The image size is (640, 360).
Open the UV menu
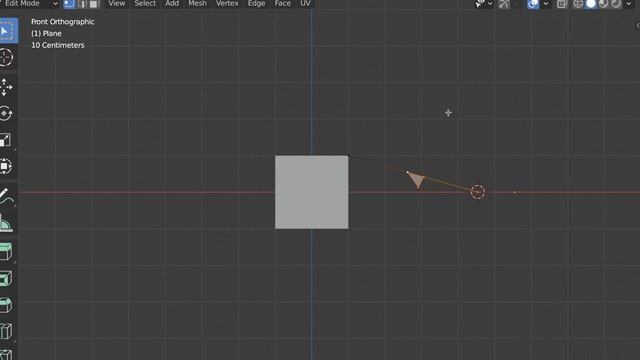tap(305, 4)
